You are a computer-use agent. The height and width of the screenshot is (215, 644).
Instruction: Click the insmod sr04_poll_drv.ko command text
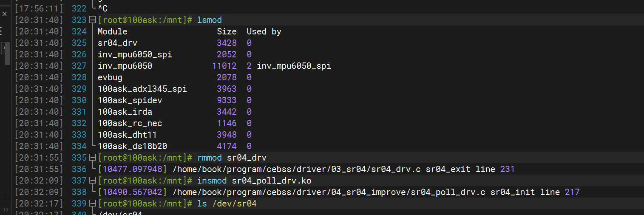click(254, 181)
